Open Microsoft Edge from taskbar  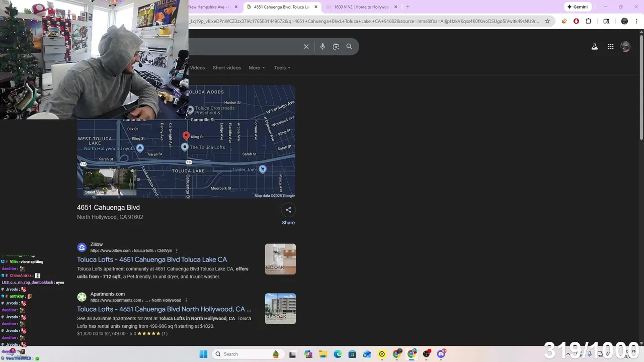click(338, 354)
